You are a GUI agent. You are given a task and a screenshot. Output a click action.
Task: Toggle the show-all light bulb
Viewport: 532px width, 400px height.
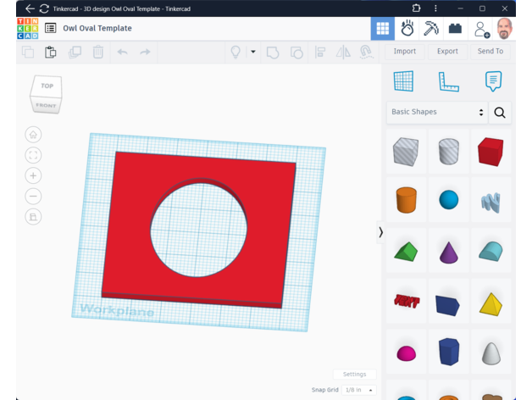(x=236, y=52)
